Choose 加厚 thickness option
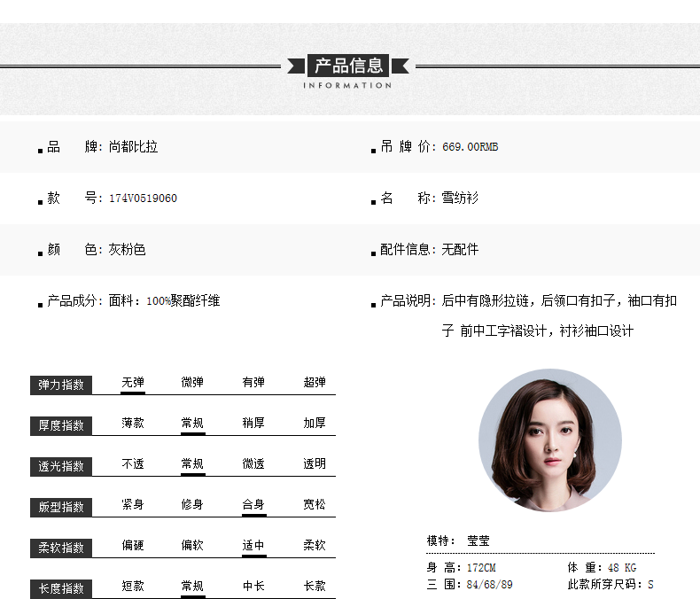The height and width of the screenshot is (599, 700). point(315,424)
